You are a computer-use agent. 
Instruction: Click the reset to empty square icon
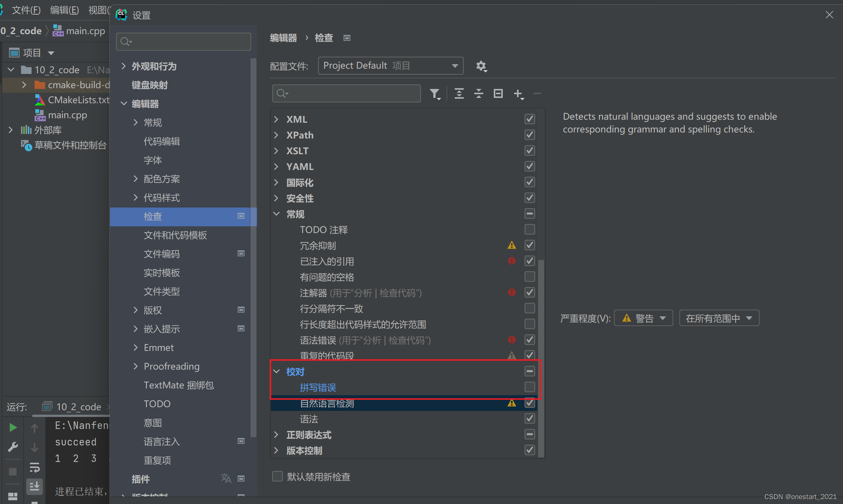(x=498, y=93)
